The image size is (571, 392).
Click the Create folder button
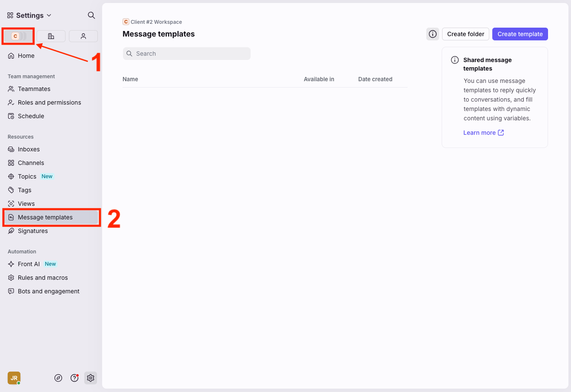[x=465, y=34]
